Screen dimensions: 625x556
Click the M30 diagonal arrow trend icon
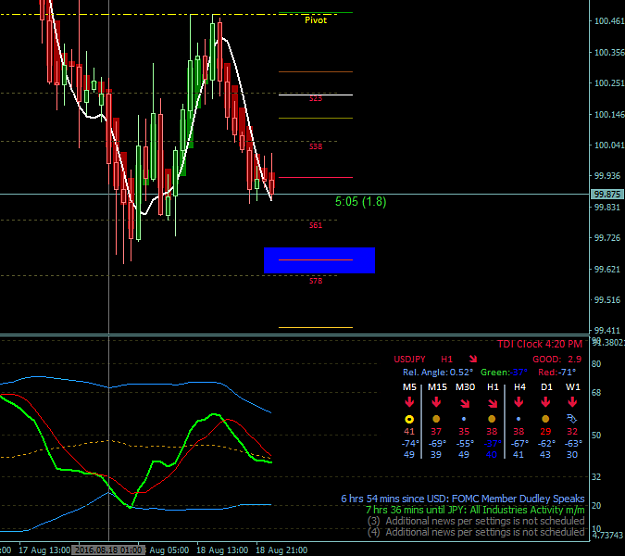click(x=465, y=403)
